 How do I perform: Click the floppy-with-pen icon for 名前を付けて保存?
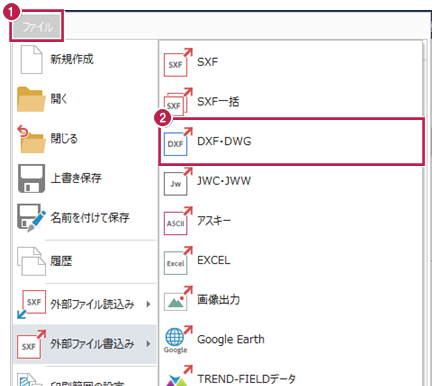31,218
